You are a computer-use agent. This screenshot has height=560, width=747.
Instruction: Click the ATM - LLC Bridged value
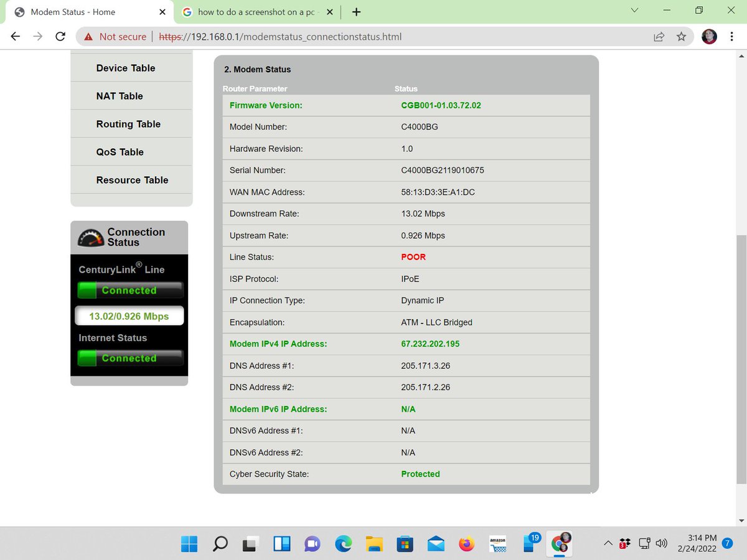[x=437, y=322]
